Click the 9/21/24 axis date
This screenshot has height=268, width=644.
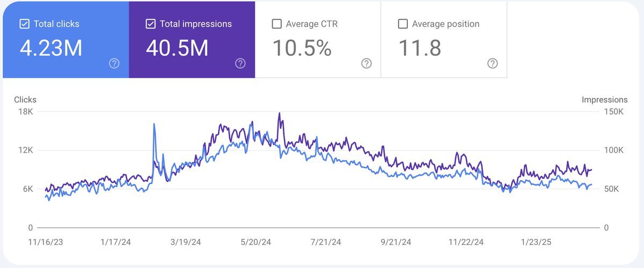(397, 242)
